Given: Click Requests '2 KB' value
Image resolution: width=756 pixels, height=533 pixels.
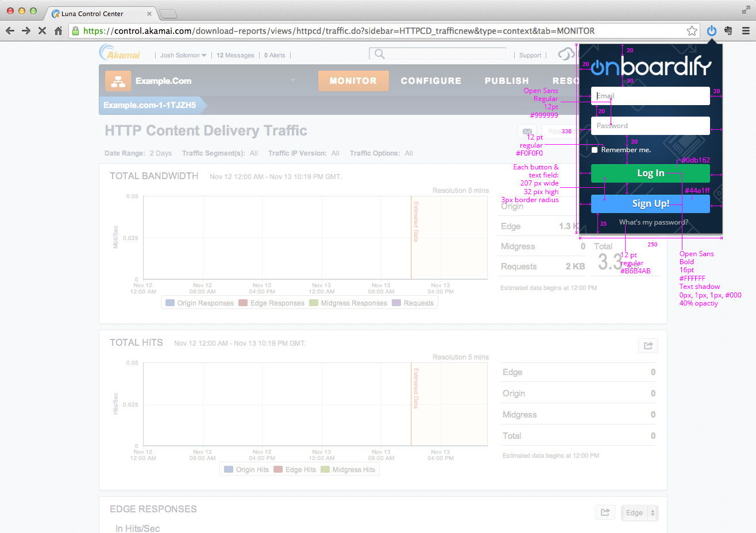Looking at the screenshot, I should coord(575,266).
